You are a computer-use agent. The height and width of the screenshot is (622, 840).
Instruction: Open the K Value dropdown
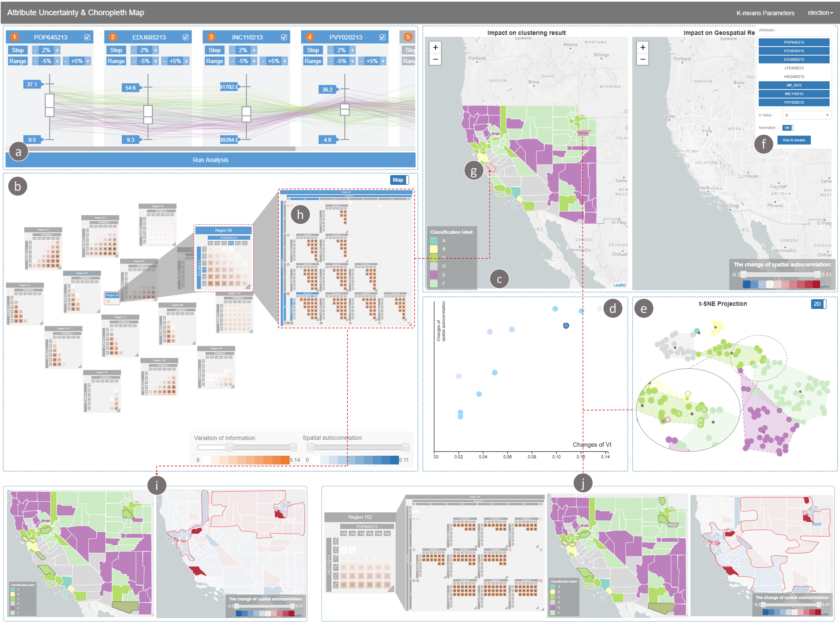point(806,115)
